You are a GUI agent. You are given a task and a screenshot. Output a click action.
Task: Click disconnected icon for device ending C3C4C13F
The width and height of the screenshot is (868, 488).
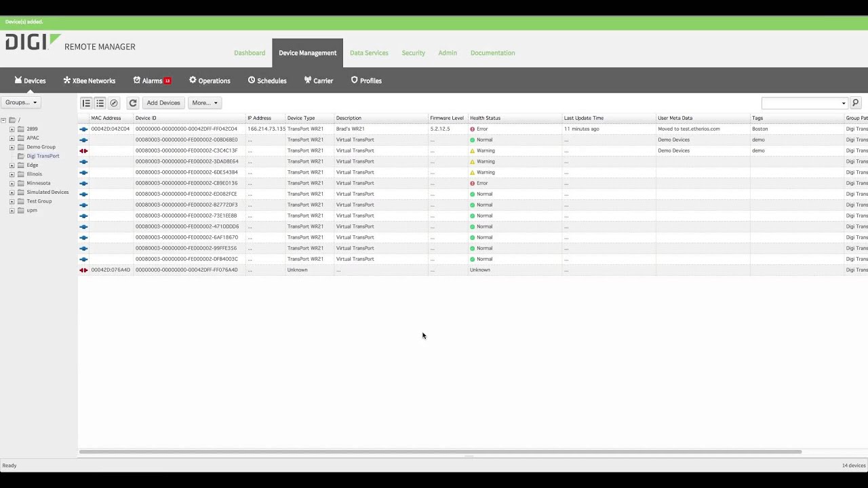click(83, 150)
